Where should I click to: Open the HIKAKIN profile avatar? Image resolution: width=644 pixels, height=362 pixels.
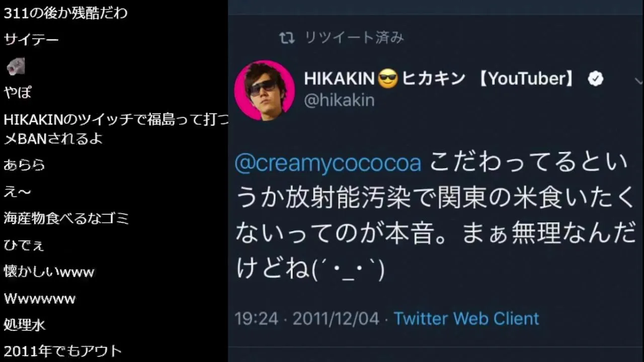pos(265,90)
